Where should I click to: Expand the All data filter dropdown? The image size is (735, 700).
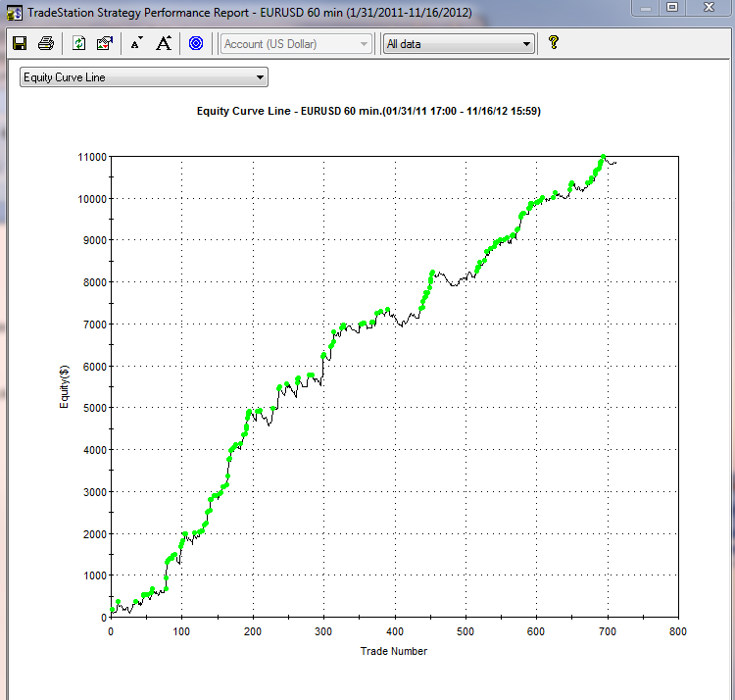pyautogui.click(x=459, y=44)
